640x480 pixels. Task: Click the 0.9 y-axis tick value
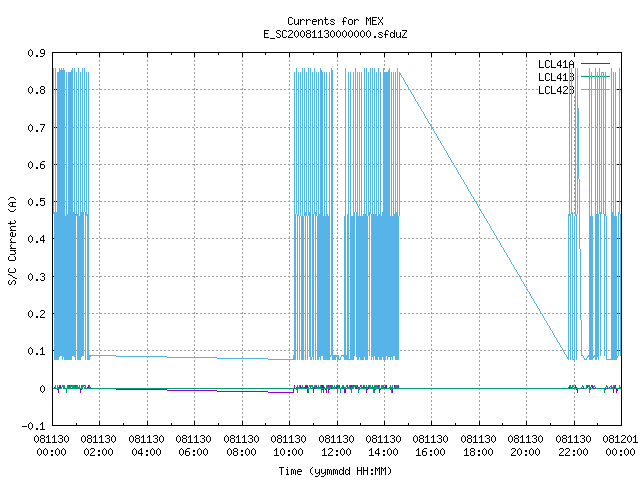[x=36, y=53]
